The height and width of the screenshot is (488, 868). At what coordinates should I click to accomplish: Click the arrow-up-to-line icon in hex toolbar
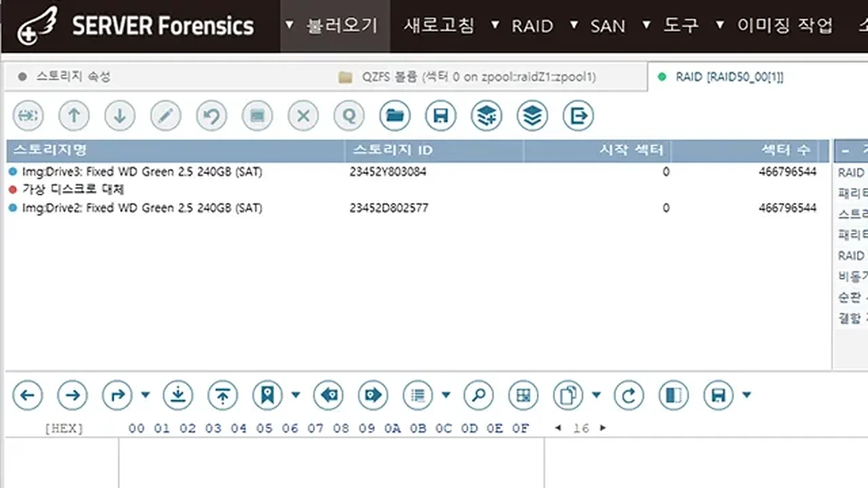tap(222, 395)
